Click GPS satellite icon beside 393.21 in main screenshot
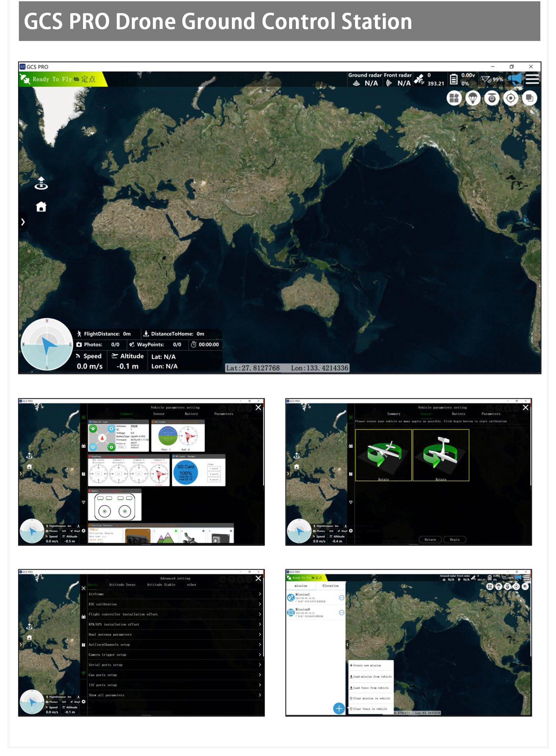The height and width of the screenshot is (756, 556). pos(419,79)
